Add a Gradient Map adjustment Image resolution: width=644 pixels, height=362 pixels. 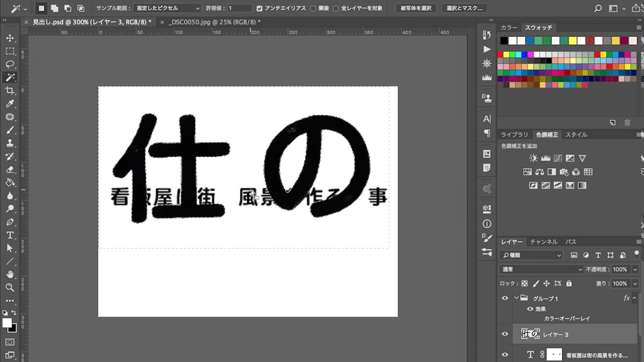[582, 186]
